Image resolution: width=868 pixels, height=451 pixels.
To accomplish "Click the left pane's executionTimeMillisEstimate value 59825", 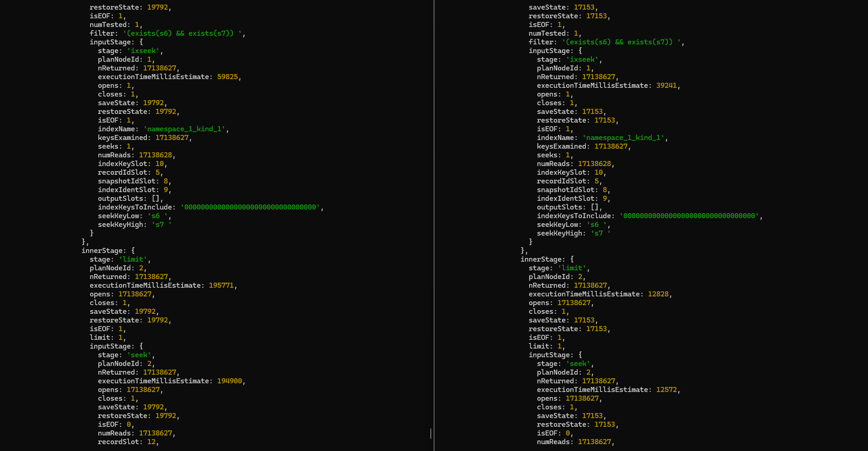I will point(227,77).
